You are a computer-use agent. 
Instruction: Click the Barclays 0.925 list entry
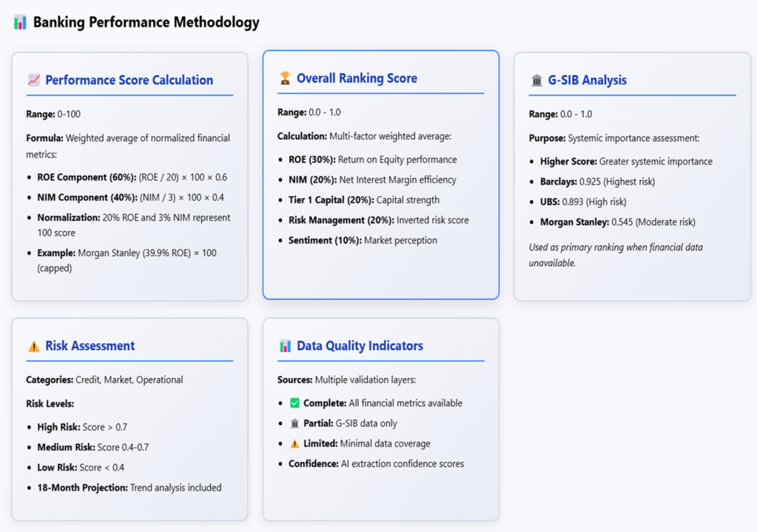point(597,181)
